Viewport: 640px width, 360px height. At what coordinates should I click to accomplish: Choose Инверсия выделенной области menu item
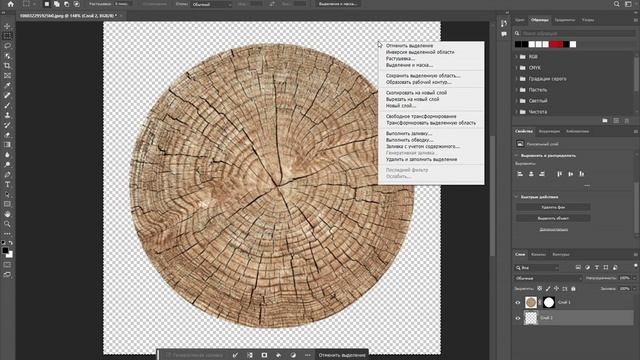[x=420, y=52]
